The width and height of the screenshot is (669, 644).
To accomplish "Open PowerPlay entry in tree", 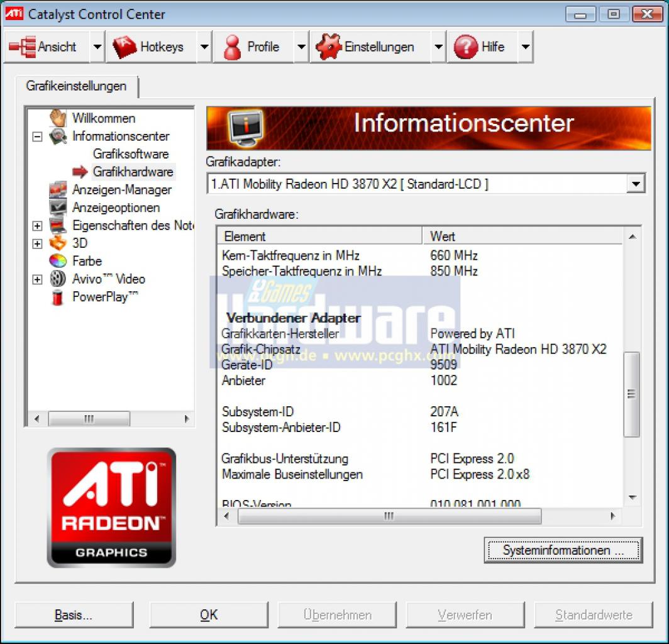I will pos(105,297).
